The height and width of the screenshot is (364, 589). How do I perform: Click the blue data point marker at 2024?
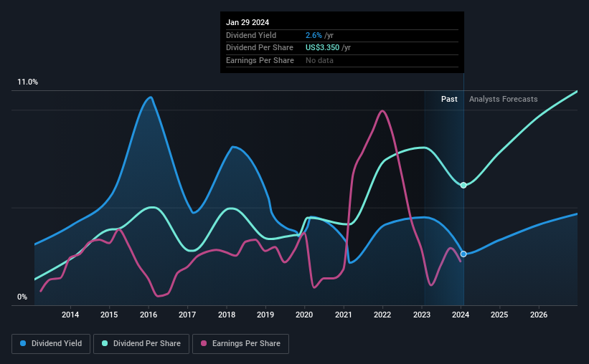tap(463, 254)
